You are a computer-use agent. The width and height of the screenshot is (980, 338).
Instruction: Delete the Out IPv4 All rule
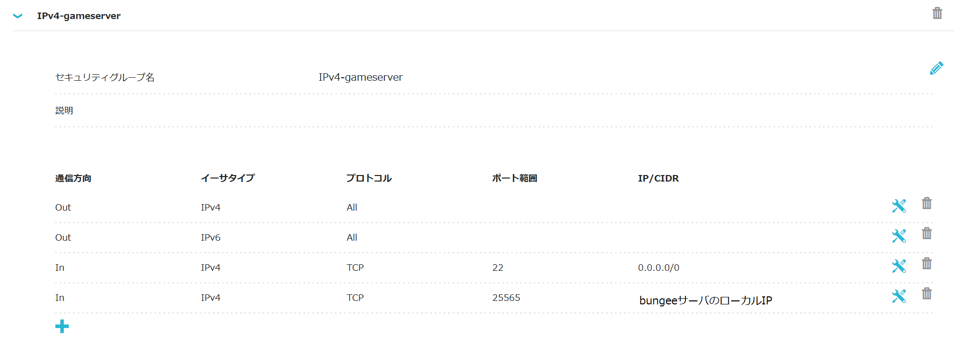(x=926, y=204)
